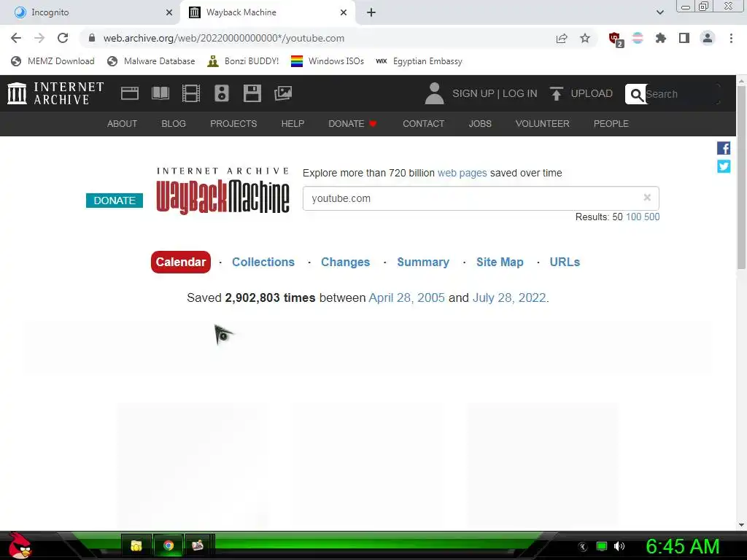Open the CONTACT menu item

(424, 124)
